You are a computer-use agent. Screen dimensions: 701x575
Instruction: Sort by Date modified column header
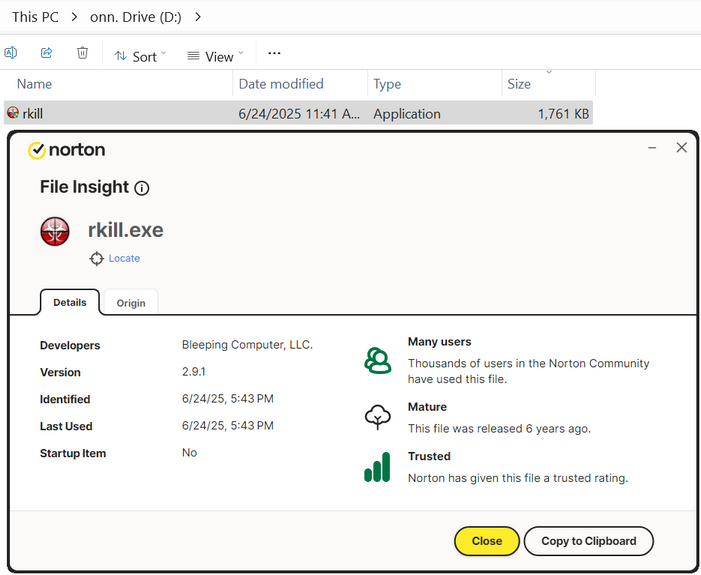281,84
